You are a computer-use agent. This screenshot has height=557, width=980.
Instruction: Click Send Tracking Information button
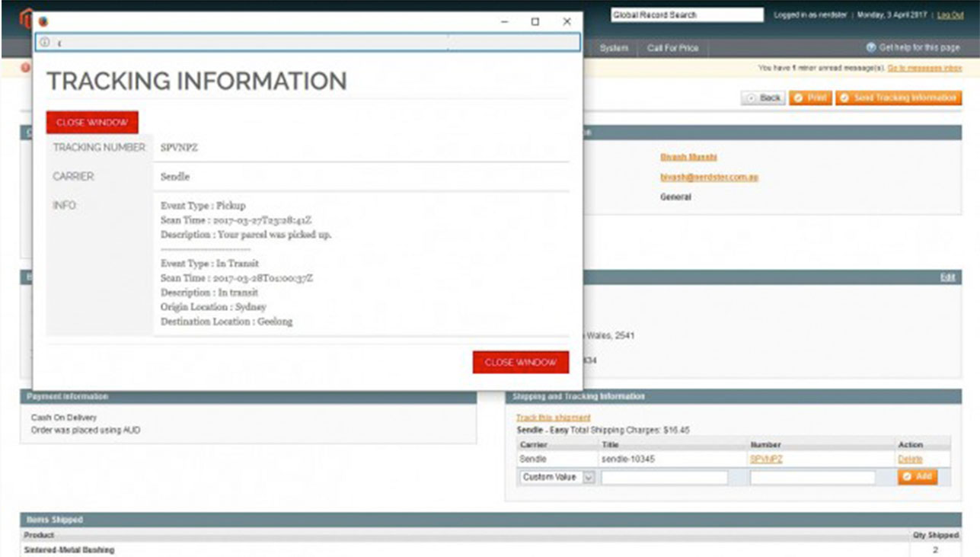(x=899, y=98)
